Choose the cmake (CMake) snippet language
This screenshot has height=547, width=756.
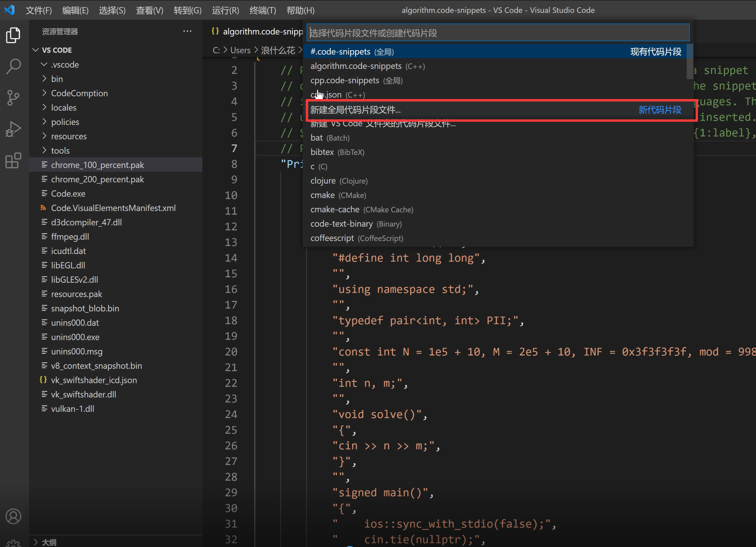pos(496,195)
